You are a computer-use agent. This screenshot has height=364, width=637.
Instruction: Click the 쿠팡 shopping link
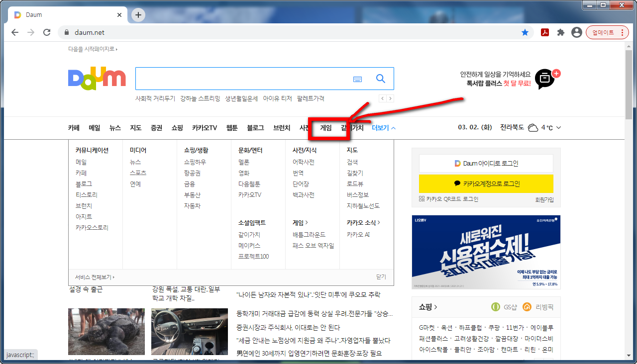(494, 328)
